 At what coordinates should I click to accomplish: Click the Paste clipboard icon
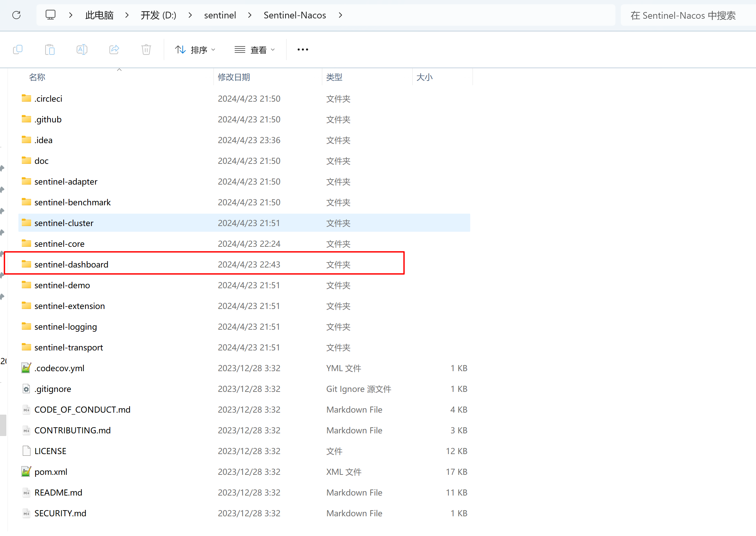[x=50, y=49]
